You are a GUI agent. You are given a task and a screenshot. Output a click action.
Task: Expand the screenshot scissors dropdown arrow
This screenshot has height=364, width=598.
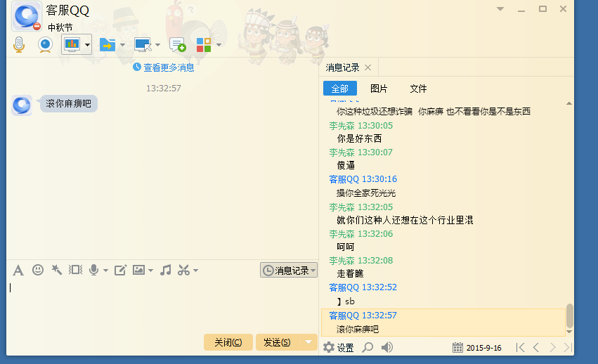coord(195,271)
